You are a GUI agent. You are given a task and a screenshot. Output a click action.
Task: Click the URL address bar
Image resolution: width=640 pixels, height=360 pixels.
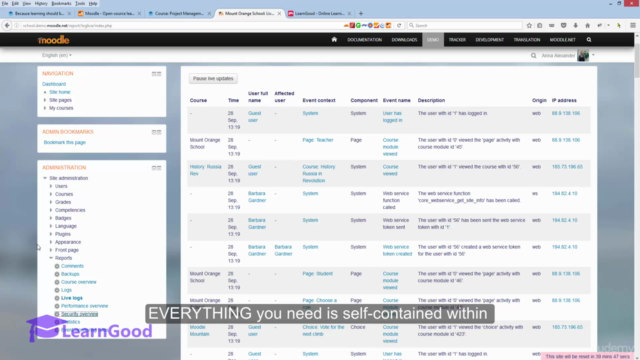(180, 25)
